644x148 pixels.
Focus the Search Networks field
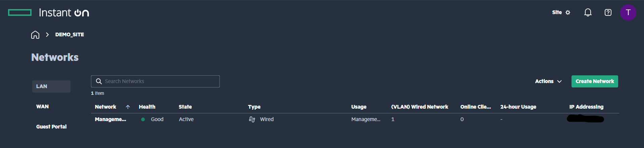(155, 81)
